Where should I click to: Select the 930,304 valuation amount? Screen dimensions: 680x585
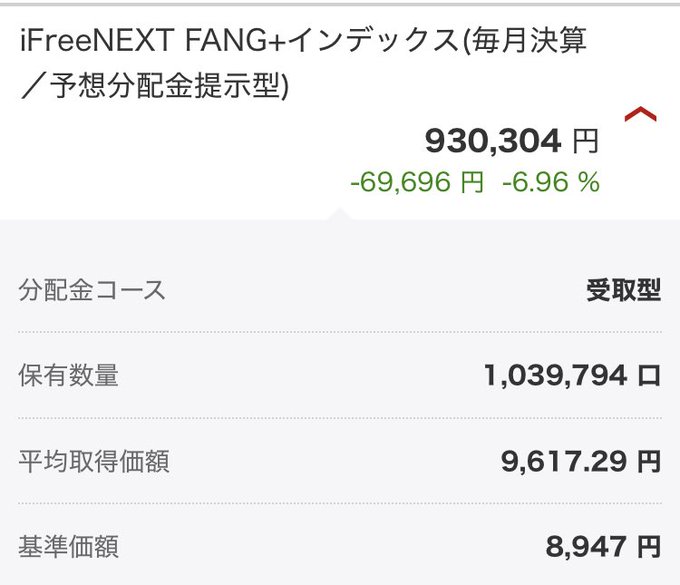click(493, 141)
